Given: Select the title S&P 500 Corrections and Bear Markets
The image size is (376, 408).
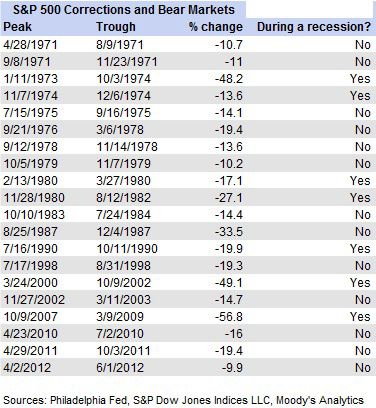Looking at the screenshot, I should [x=124, y=10].
